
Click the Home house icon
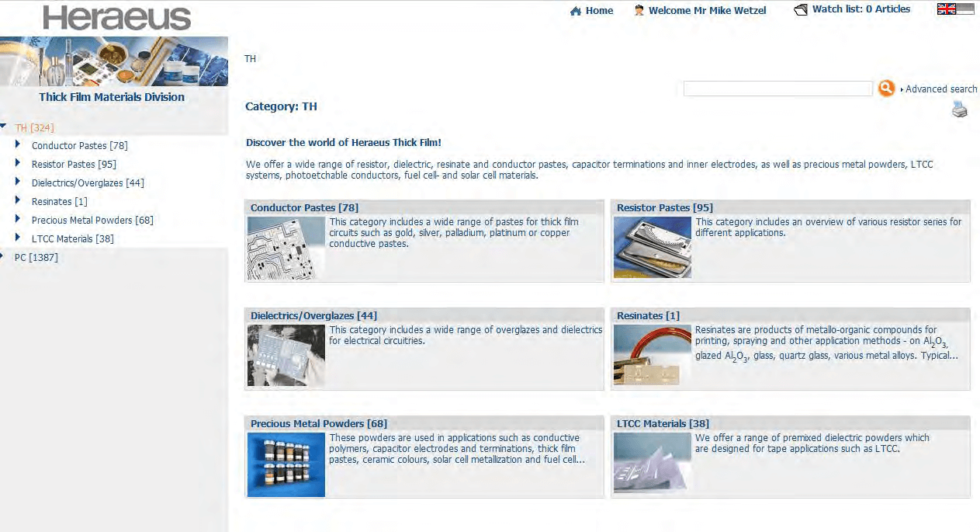pos(575,11)
